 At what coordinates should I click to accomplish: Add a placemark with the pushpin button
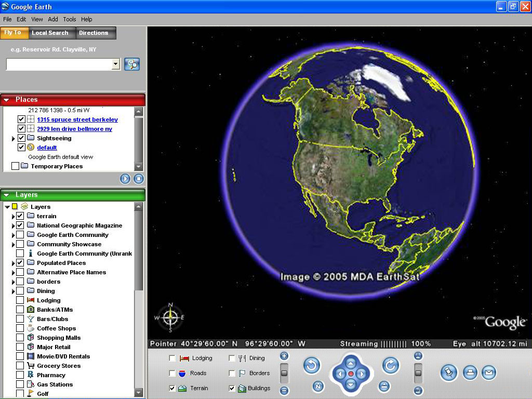[x=448, y=373]
